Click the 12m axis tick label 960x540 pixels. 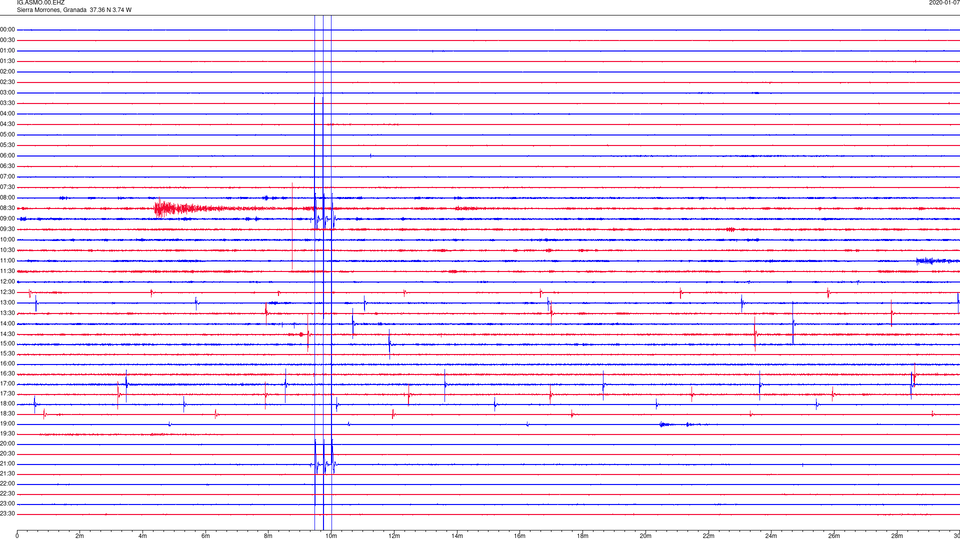(x=394, y=536)
